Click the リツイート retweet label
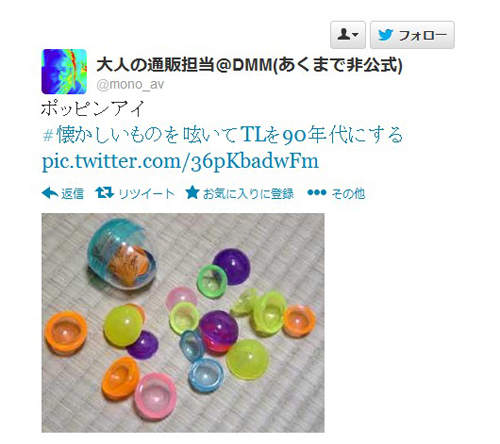Image resolution: width=500 pixels, height=444 pixels. tap(147, 193)
